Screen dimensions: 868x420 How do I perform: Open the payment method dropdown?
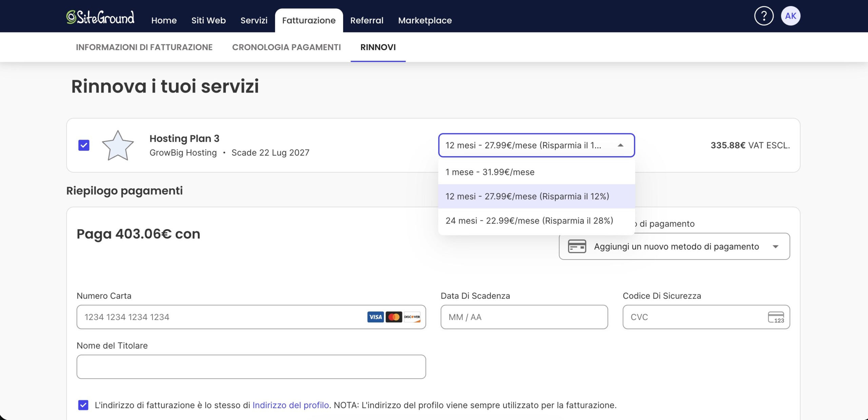pos(674,246)
